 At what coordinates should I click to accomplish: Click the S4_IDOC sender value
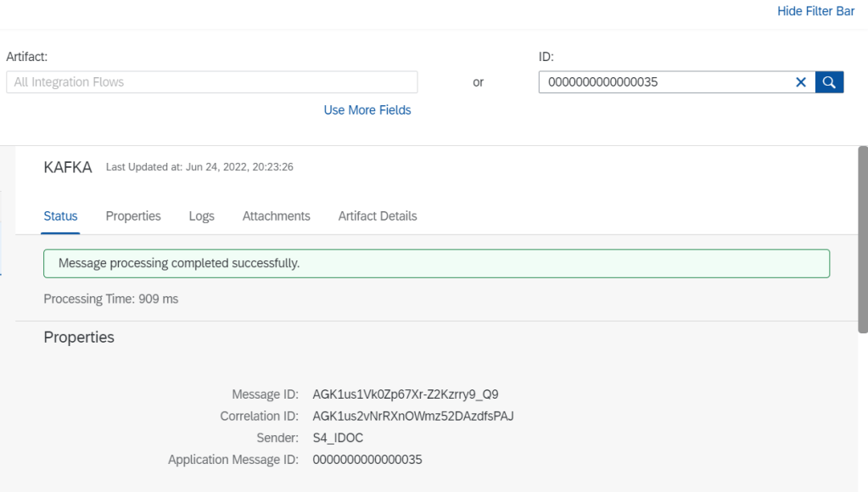338,438
